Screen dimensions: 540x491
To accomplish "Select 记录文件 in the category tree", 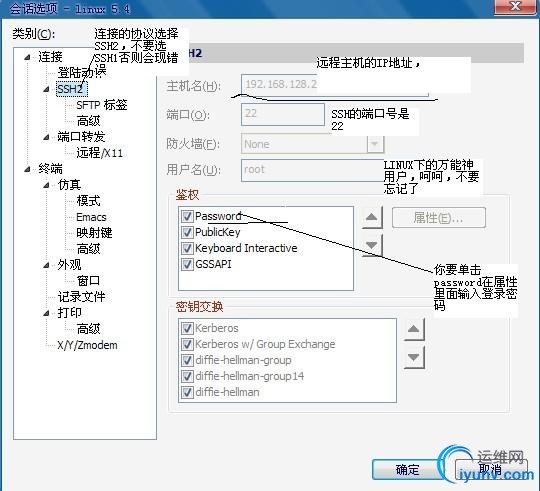I will click(81, 296).
